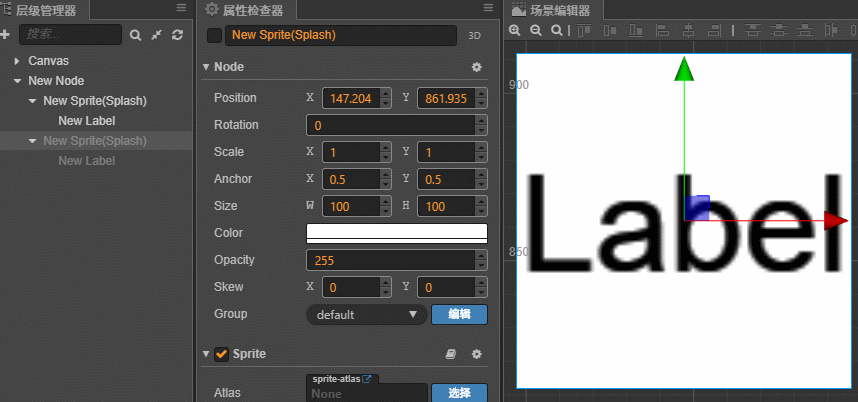858x402 pixels.
Task: Distribute selected nodes by bottom edges
Action: (805, 31)
